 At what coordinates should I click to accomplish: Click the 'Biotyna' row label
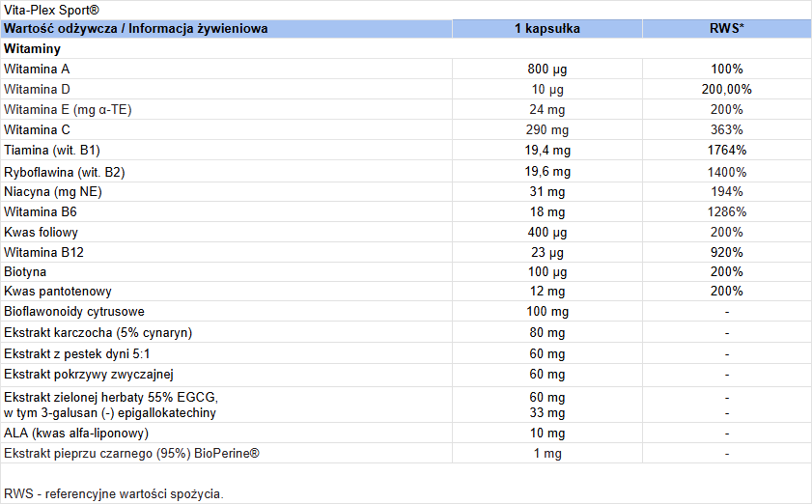point(25,272)
